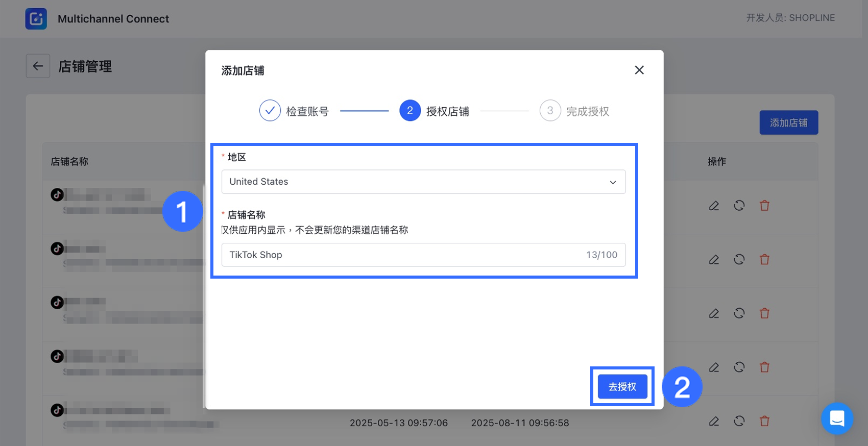Click the 去授权 button
The width and height of the screenshot is (868, 446).
point(622,387)
